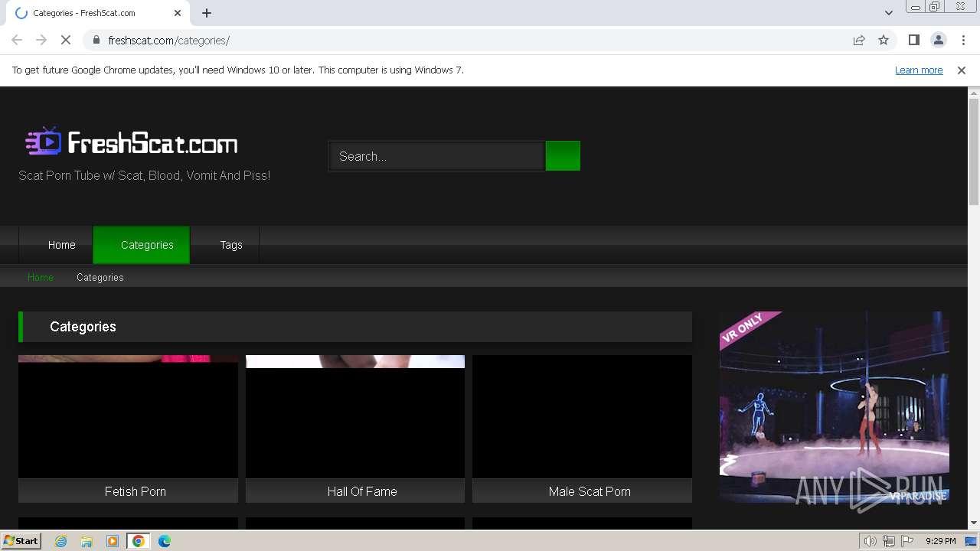
Task: Click the Action Center flag icon
Action: [907, 541]
